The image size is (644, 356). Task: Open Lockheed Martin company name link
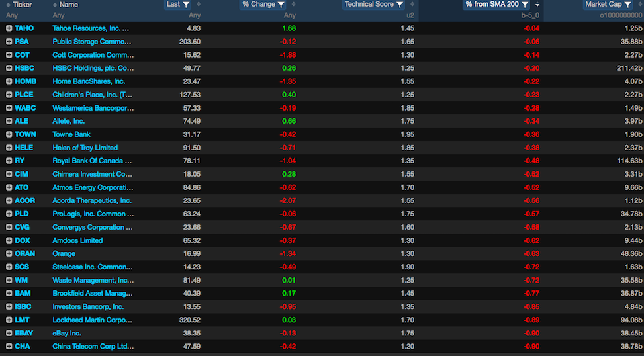[93, 320]
